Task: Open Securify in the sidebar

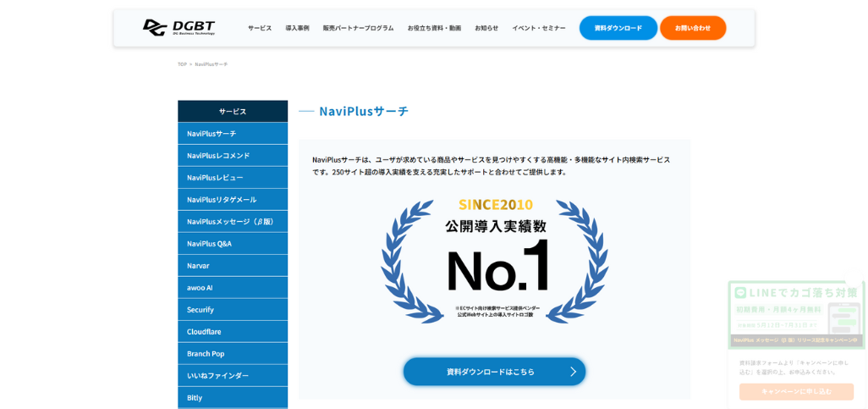Action: click(233, 309)
